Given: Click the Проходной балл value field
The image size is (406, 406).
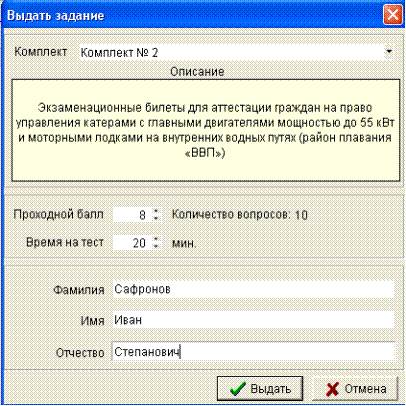Looking at the screenshot, I should tap(133, 215).
